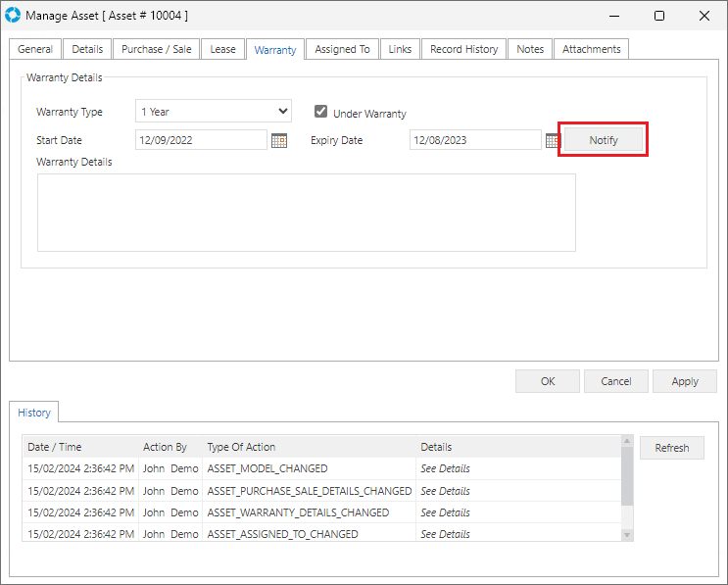Open the Attachments tab
This screenshot has height=585, width=728.
pyautogui.click(x=591, y=49)
